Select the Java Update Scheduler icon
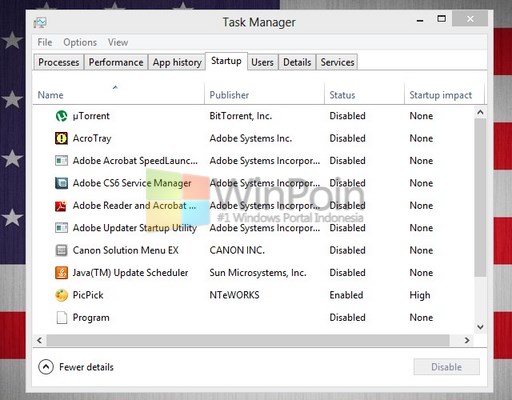This screenshot has width=512, height=400. point(61,273)
